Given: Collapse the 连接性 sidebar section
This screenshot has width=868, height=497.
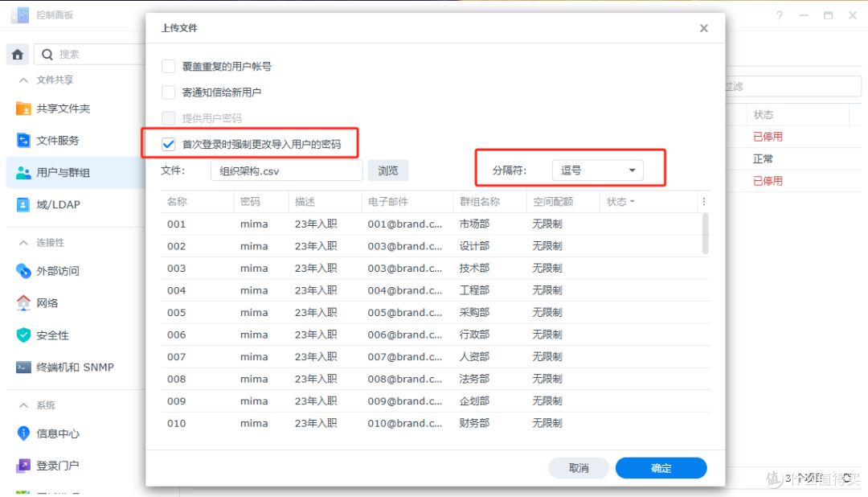Looking at the screenshot, I should click(23, 243).
